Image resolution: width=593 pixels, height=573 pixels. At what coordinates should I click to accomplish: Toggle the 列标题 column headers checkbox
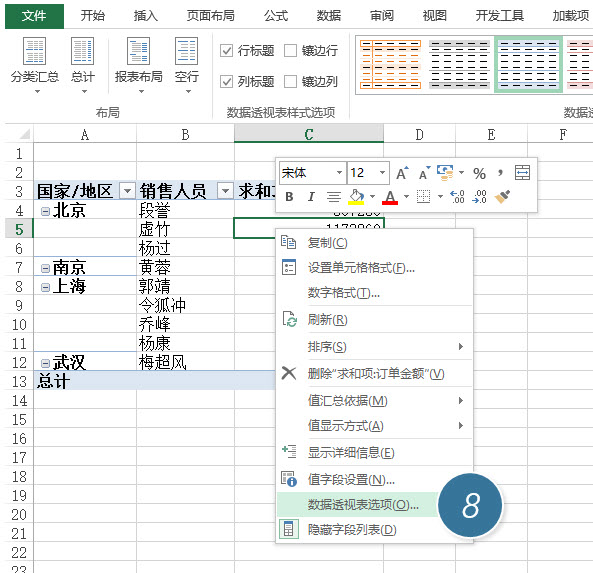(x=226, y=81)
